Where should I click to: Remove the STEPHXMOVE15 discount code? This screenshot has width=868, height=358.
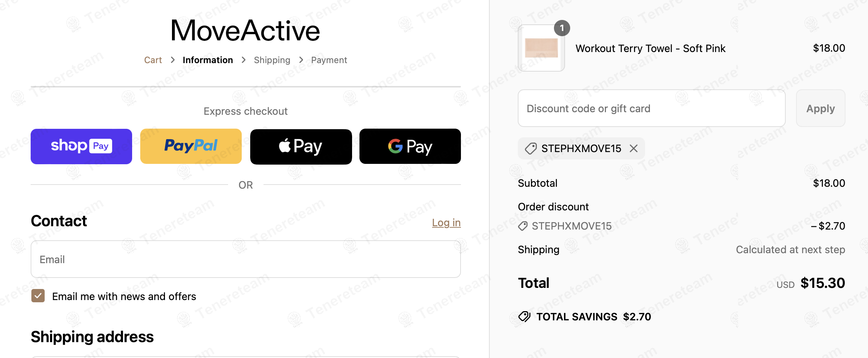[634, 148]
